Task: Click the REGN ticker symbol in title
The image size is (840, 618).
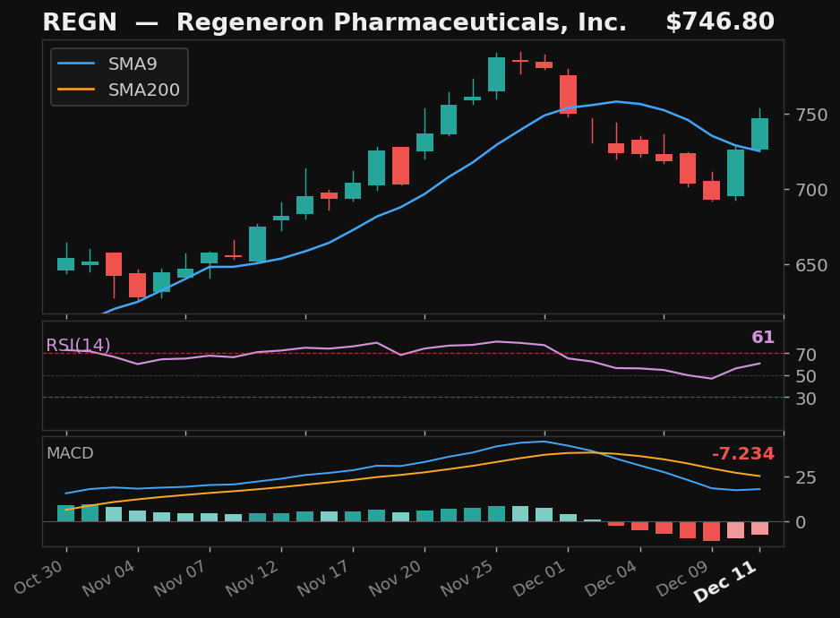Action: point(80,22)
